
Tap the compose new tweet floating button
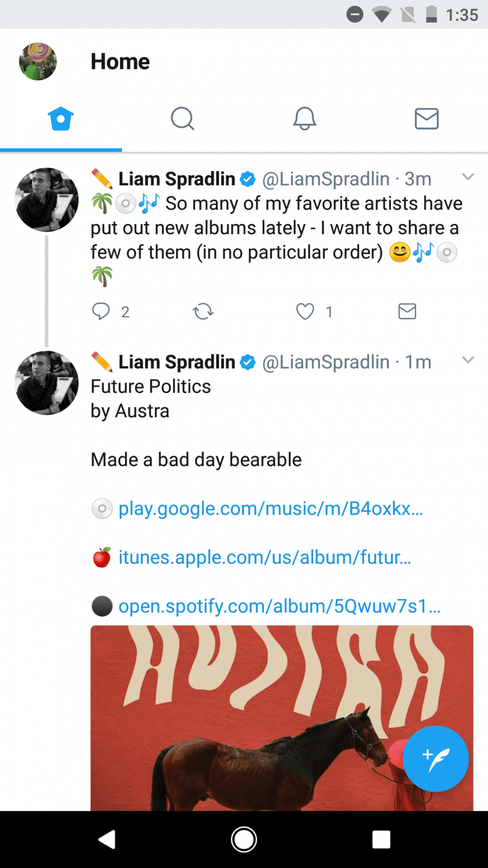click(x=435, y=758)
